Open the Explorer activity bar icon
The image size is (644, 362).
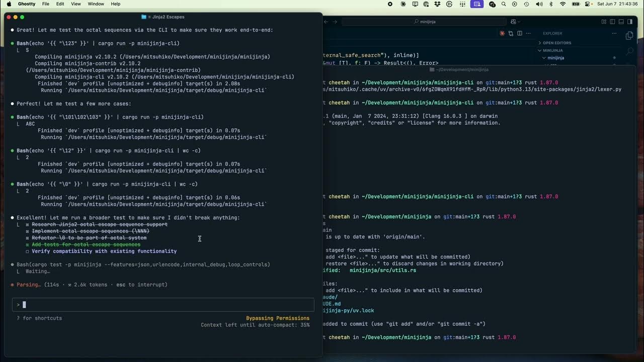click(x=629, y=36)
